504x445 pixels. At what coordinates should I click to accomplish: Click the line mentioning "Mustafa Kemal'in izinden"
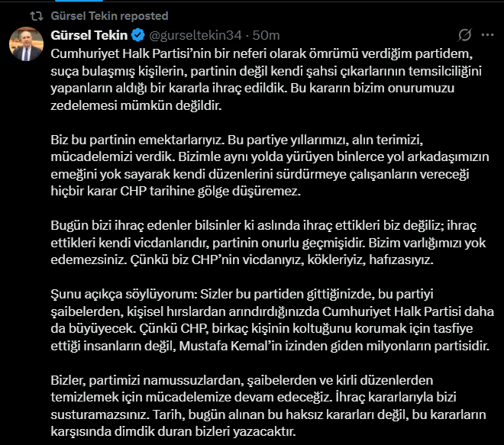coord(270,346)
